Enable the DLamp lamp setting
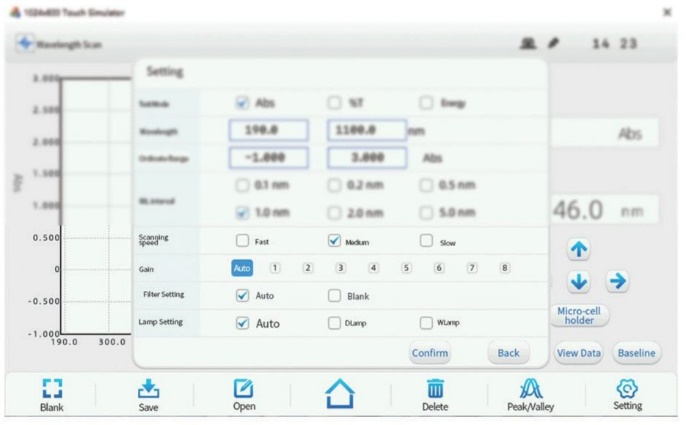The image size is (686, 425). [335, 323]
